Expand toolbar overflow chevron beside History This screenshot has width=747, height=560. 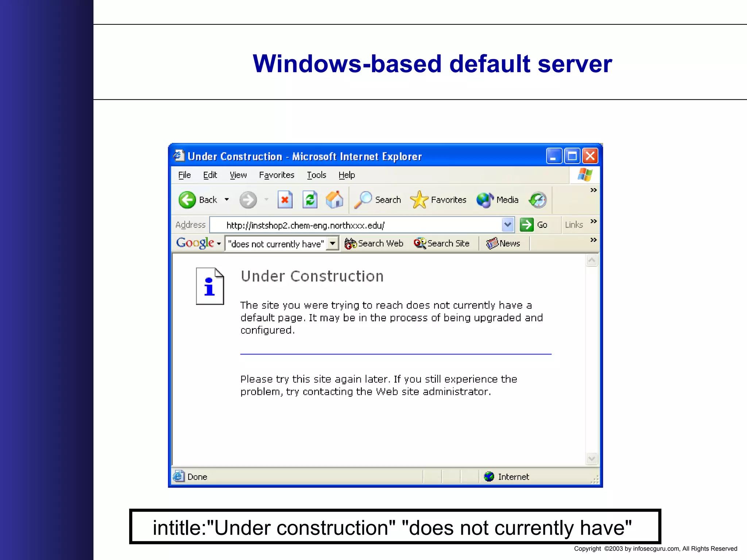[593, 190]
